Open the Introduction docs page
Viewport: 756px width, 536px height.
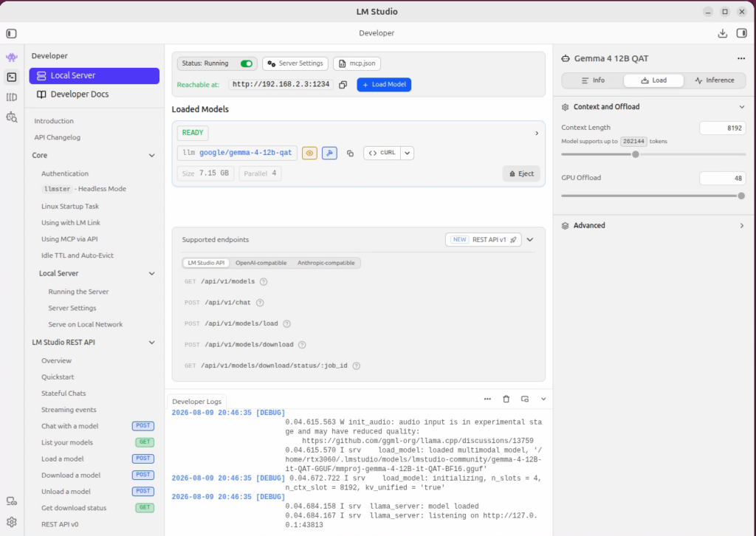(x=54, y=121)
